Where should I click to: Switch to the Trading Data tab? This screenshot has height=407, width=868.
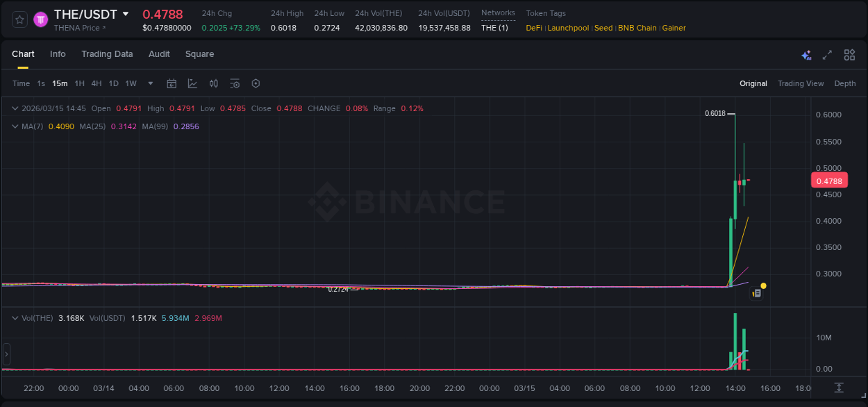tap(107, 53)
